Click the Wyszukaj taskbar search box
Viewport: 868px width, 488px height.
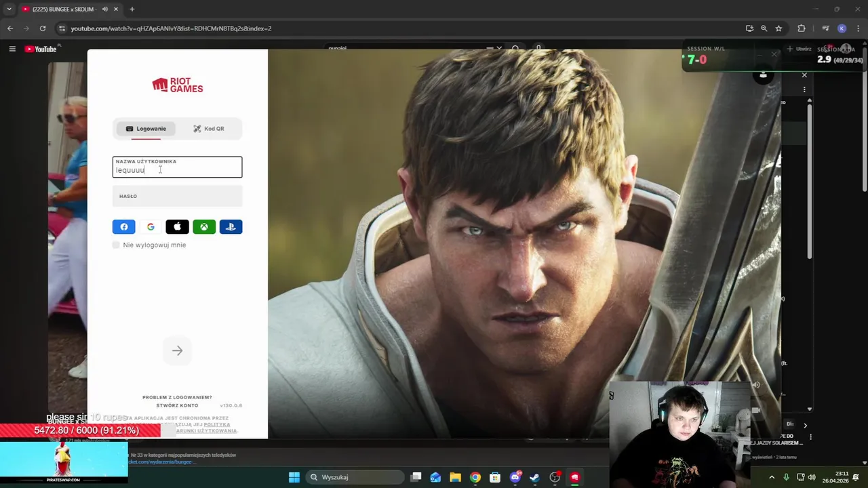coord(355,477)
